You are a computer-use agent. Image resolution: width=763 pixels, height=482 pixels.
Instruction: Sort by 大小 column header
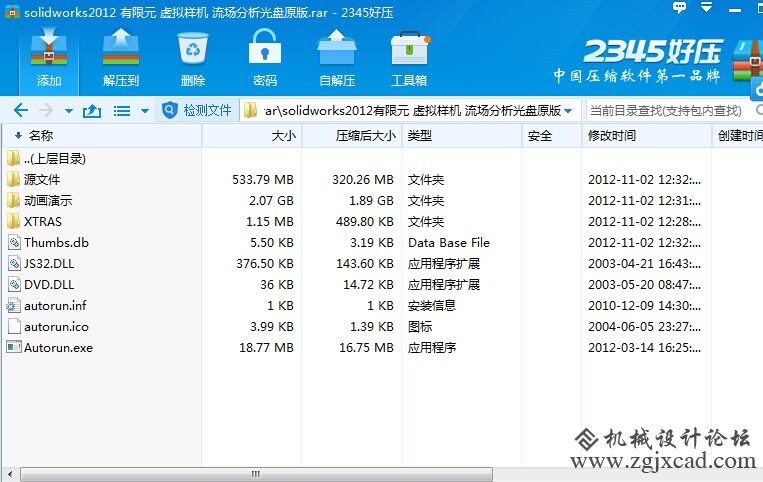[x=252, y=136]
